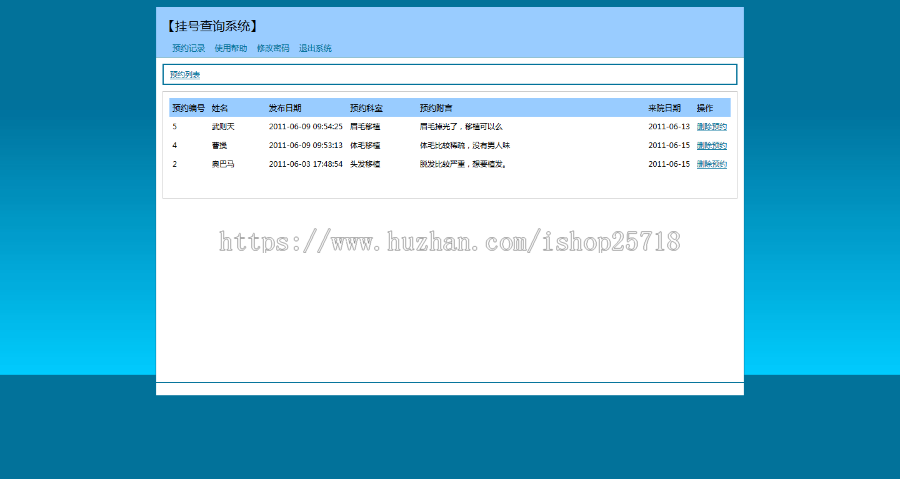This screenshot has width=900, height=479.
Task: Go to 修改密码 in the menu
Action: coord(273,48)
